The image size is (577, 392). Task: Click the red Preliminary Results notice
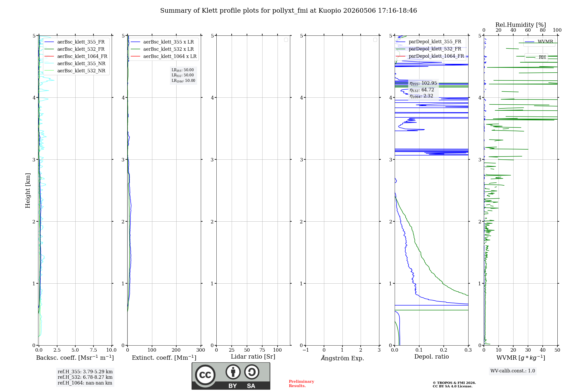click(x=301, y=384)
